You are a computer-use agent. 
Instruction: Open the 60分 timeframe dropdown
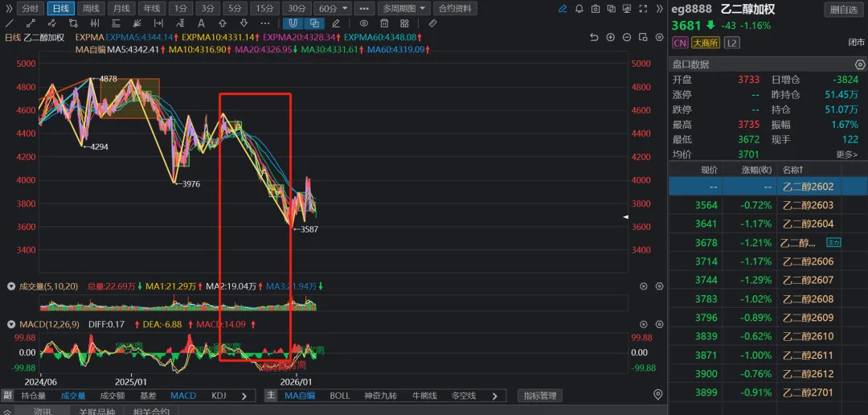tap(332, 8)
